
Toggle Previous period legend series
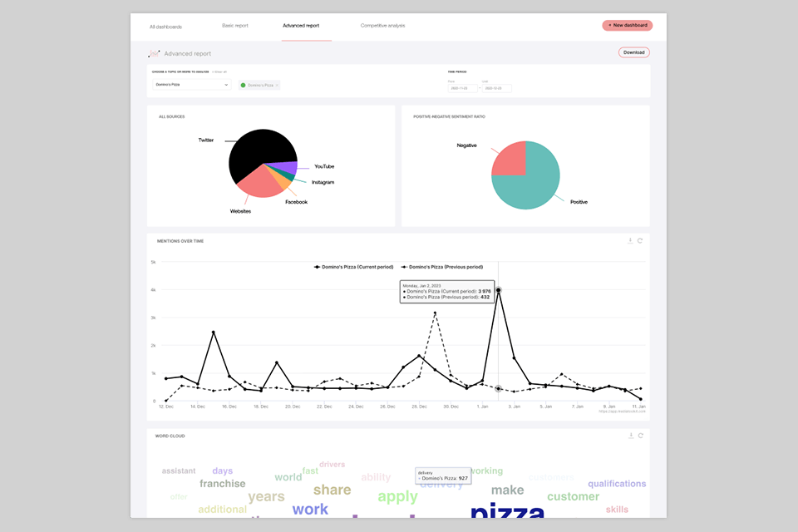441,267
